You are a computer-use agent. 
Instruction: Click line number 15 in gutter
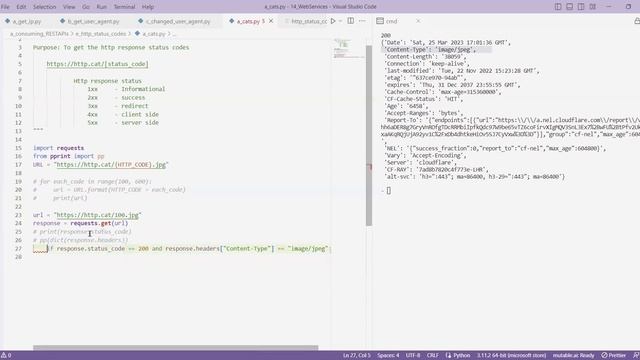click(x=18, y=148)
